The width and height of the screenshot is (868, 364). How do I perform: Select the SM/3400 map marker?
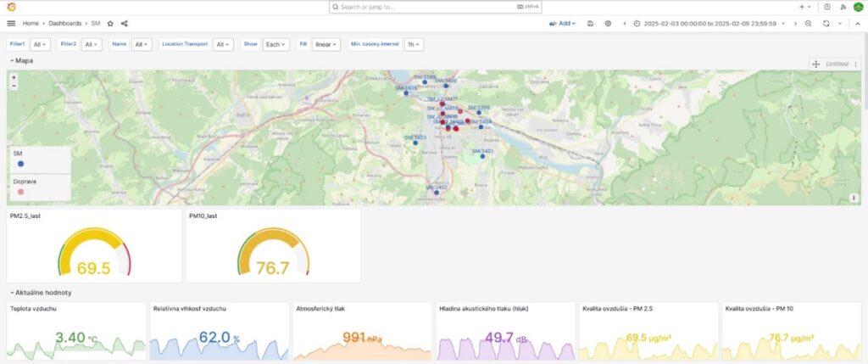click(x=446, y=86)
